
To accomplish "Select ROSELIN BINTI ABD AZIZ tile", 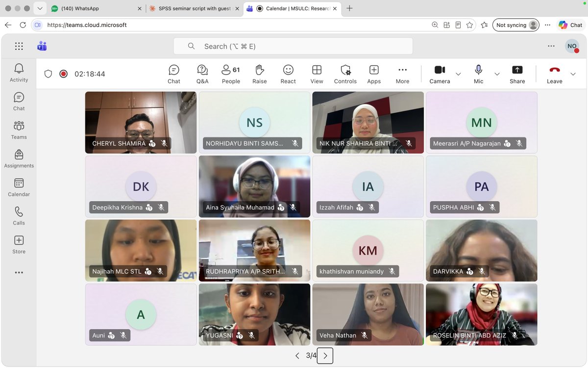I will tap(482, 315).
